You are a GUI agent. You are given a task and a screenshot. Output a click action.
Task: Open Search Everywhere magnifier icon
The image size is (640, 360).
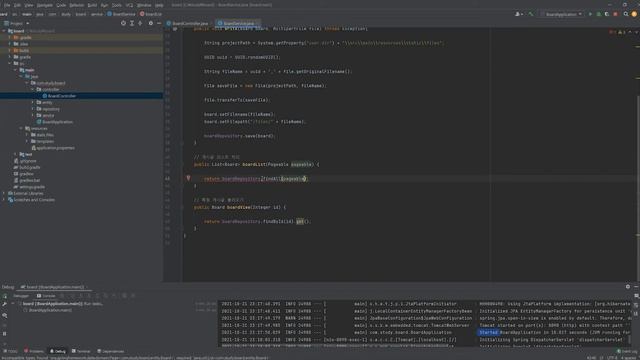626,14
